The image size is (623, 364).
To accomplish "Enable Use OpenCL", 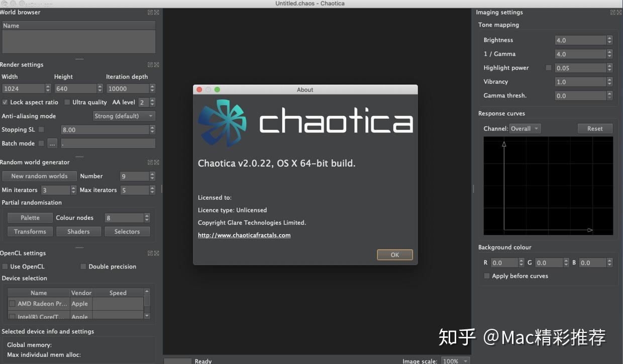I will (5, 266).
